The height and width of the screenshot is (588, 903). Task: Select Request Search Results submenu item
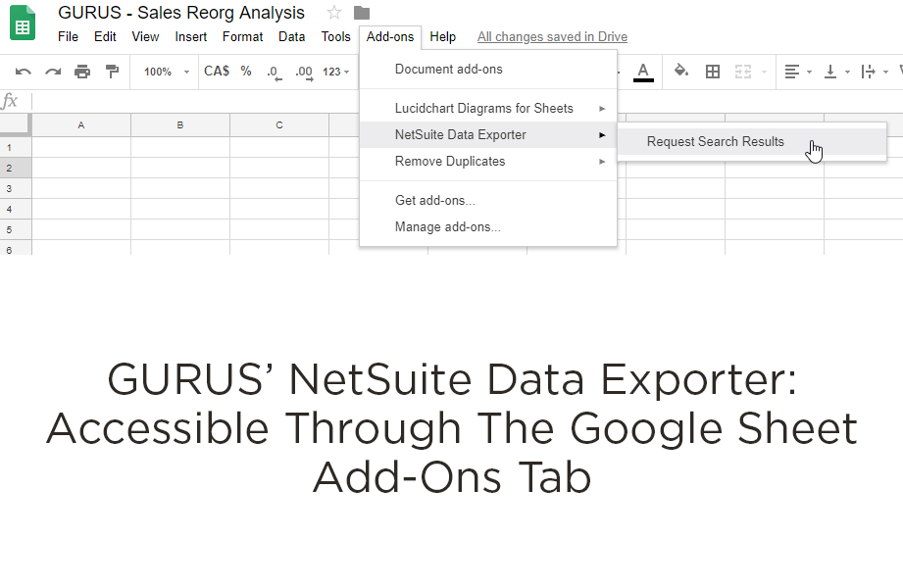tap(716, 142)
